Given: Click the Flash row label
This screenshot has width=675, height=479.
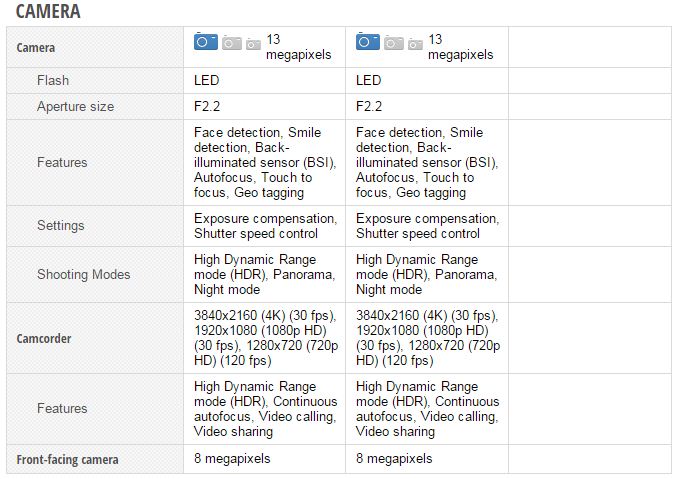Looking at the screenshot, I should pos(53,80).
